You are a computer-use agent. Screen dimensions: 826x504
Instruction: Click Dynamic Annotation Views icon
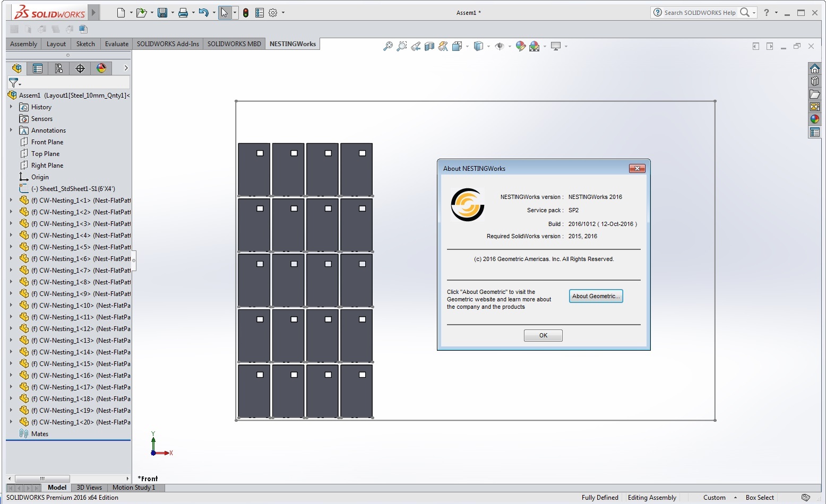[443, 46]
